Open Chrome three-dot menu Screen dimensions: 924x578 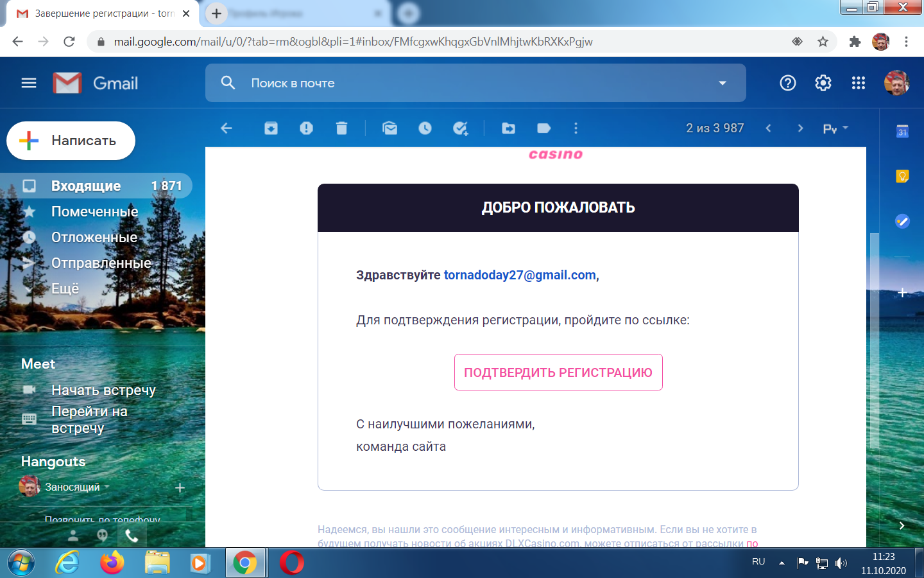(906, 42)
